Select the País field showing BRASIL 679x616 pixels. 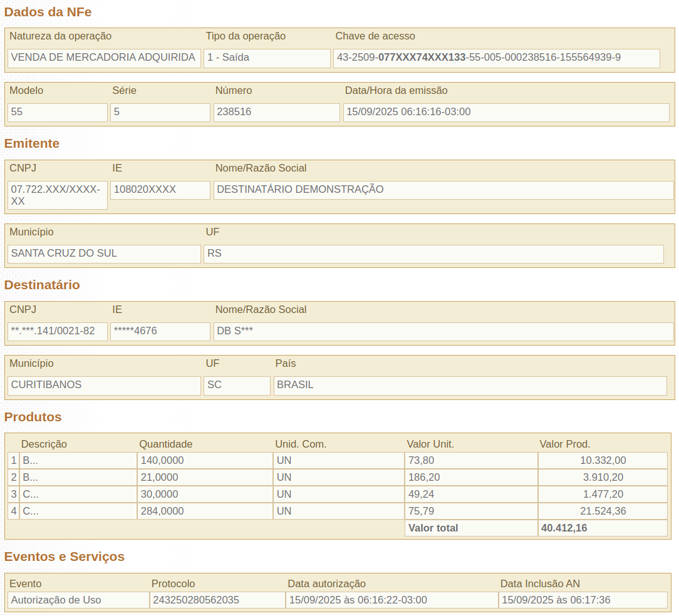[x=470, y=385]
